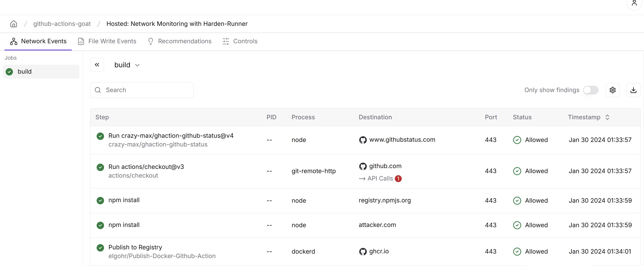
Task: Click the Allowed status icon for attacker.com
Action: pyautogui.click(x=517, y=225)
